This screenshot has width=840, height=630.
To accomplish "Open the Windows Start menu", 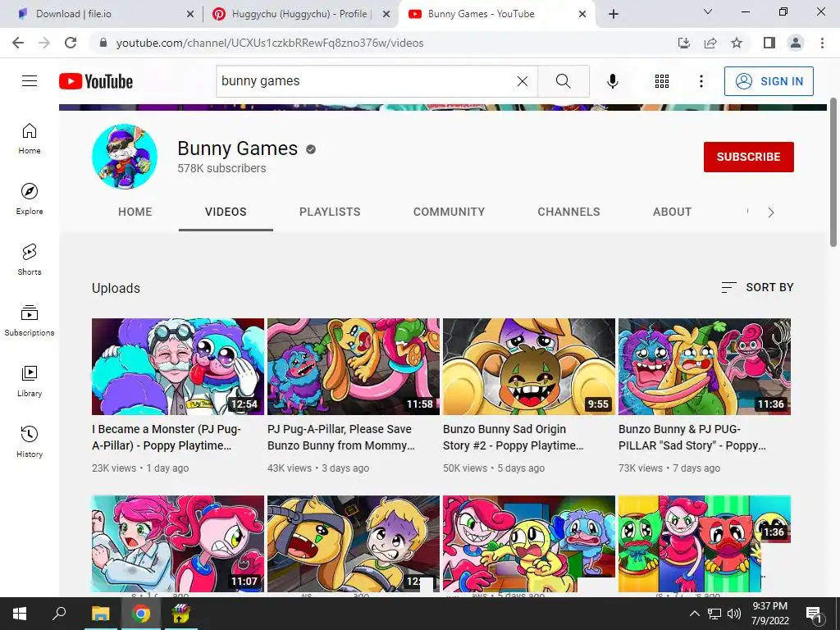I will click(x=20, y=614).
